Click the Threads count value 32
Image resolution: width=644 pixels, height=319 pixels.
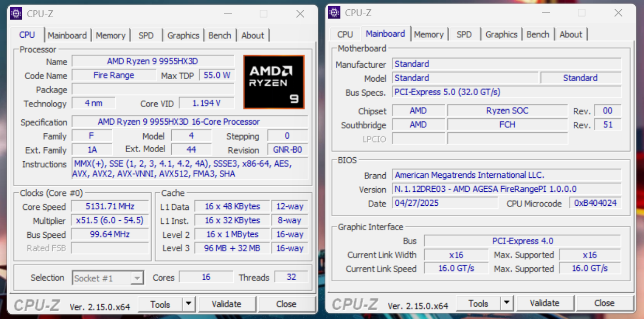291,277
